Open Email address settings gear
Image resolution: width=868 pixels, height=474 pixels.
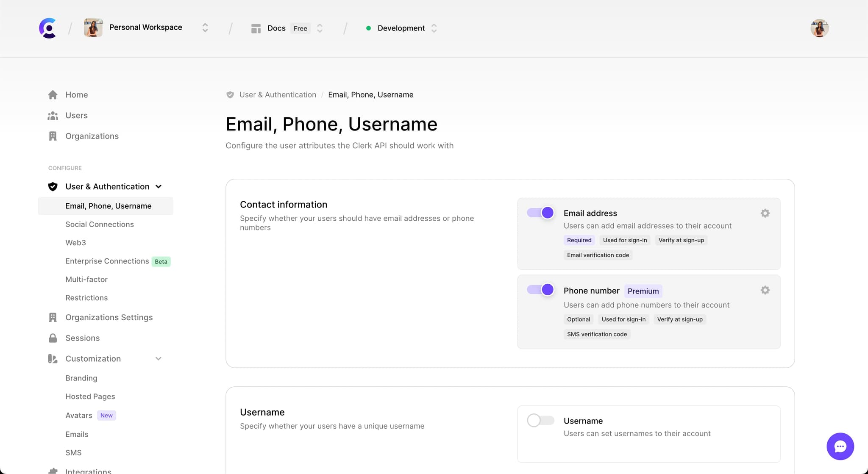(765, 213)
